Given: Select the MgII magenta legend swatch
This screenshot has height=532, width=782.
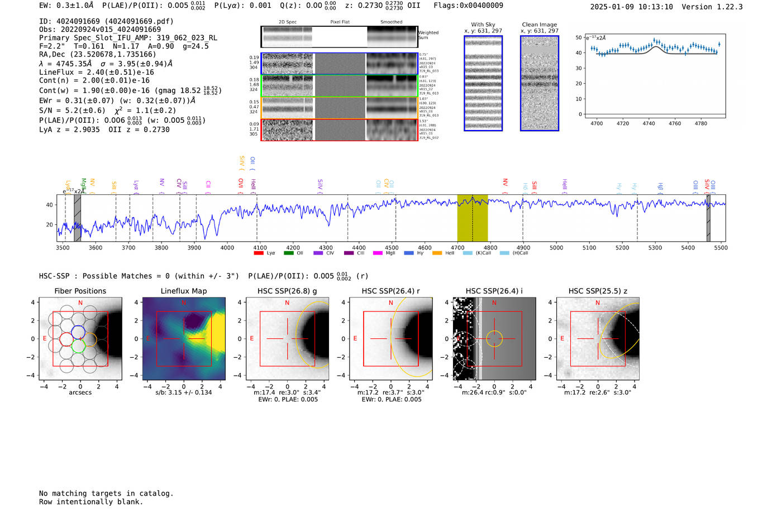Looking at the screenshot, I should point(378,253).
